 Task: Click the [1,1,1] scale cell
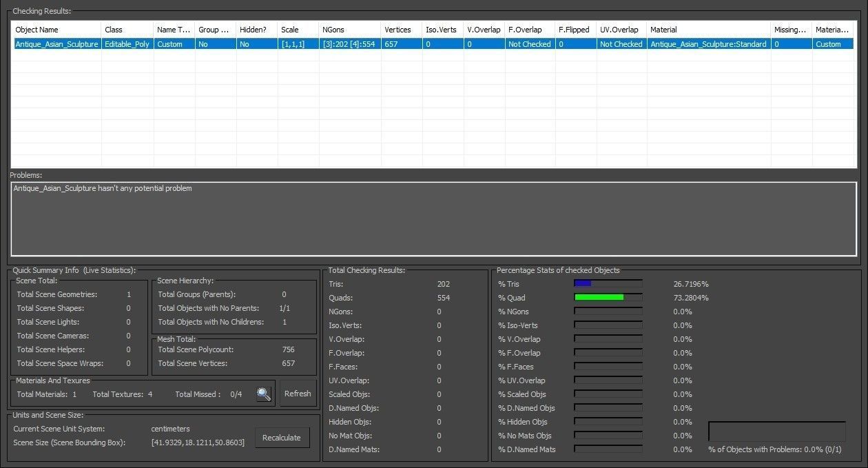pos(298,44)
